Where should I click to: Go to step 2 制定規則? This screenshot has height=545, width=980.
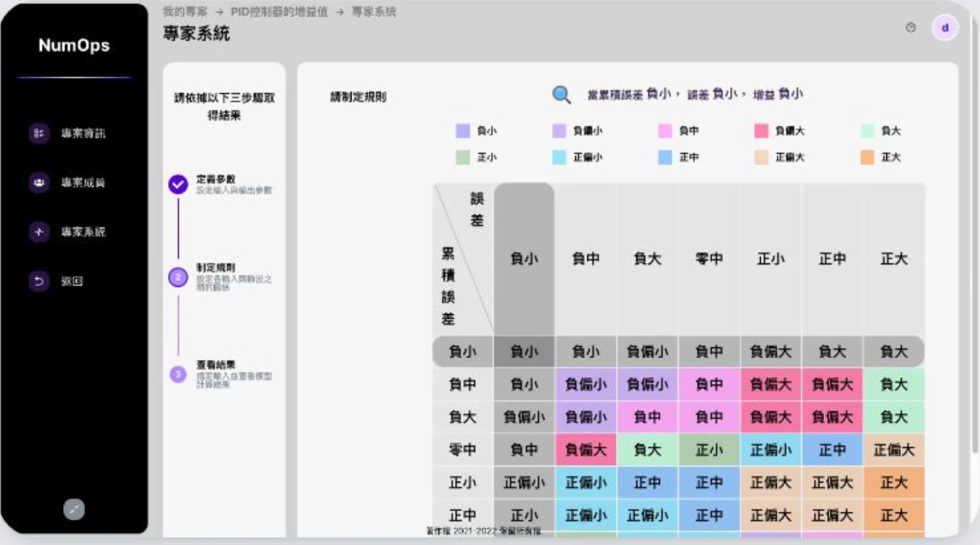[178, 277]
